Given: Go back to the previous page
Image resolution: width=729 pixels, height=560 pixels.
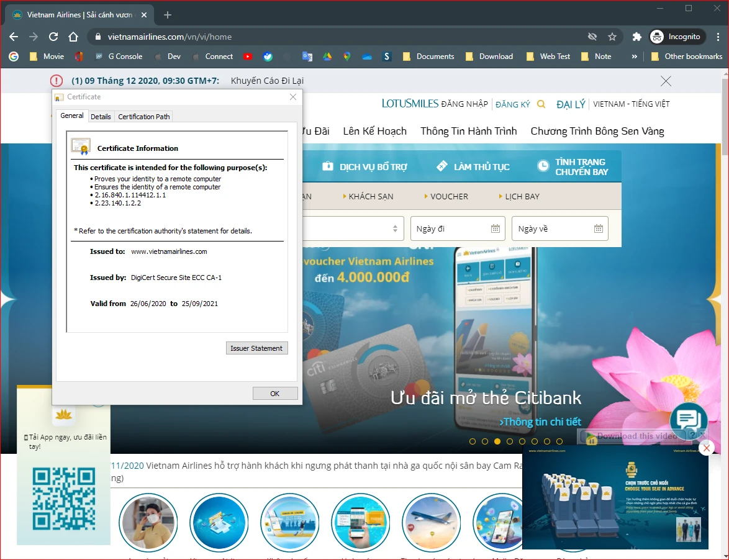Looking at the screenshot, I should (x=14, y=37).
